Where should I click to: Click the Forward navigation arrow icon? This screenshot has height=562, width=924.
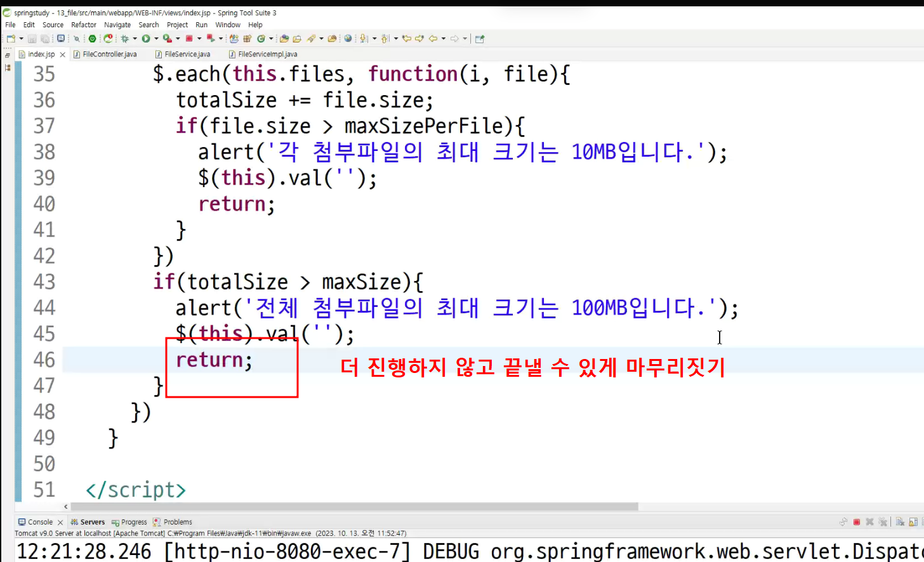click(x=454, y=39)
